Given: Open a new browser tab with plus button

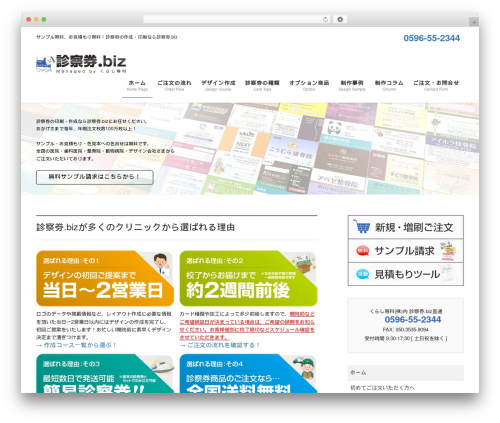Looking at the screenshot, I should pos(474,22).
